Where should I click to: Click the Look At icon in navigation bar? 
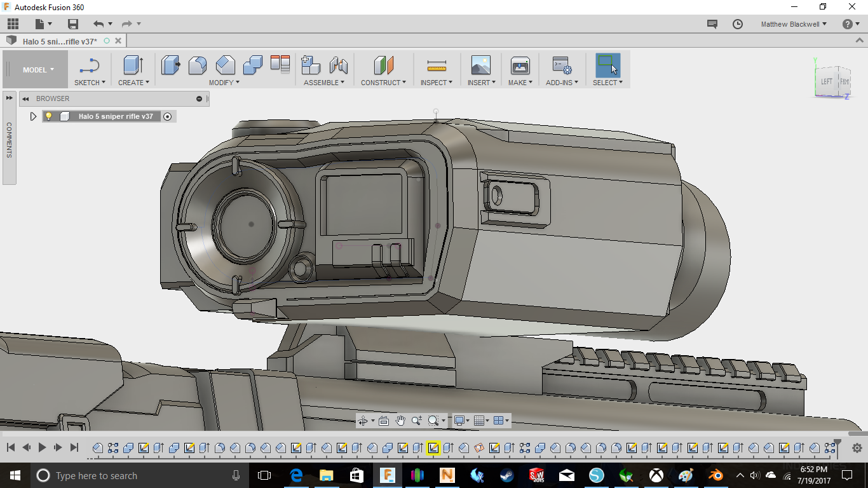click(384, 421)
